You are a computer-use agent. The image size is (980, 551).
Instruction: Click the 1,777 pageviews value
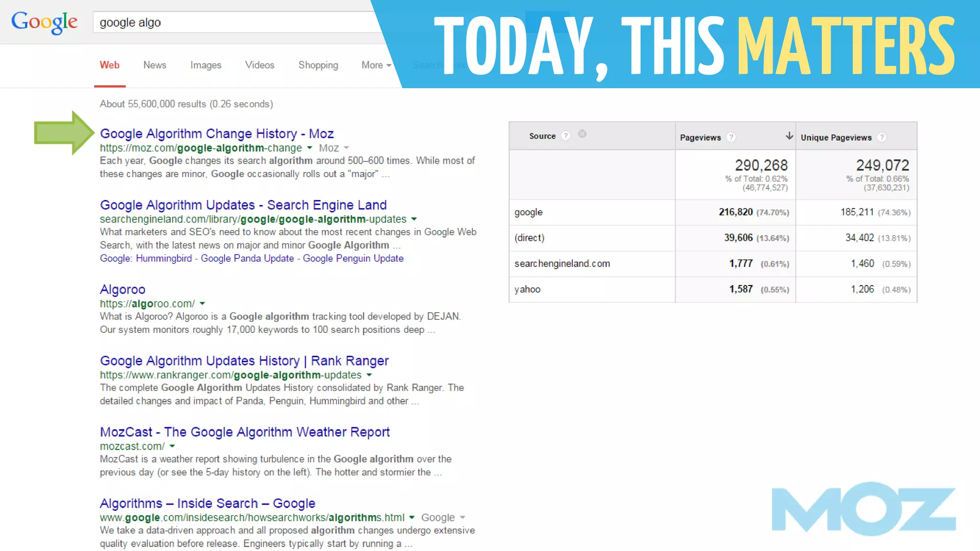tap(741, 264)
